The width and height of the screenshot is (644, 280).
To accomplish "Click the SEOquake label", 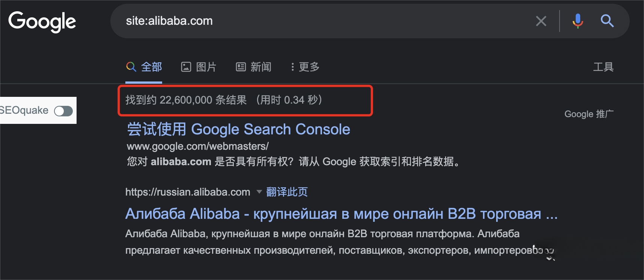I will (24, 110).
